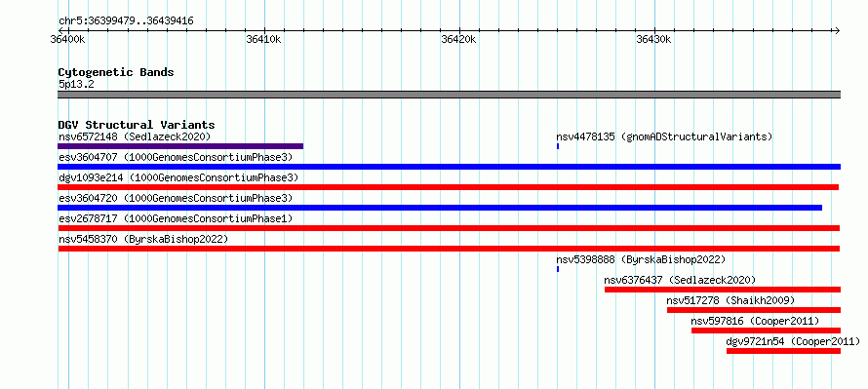The image size is (868, 389).
Task: Click the nsv6572148 (Sedlazeck2020) variant label
Action: point(135,136)
